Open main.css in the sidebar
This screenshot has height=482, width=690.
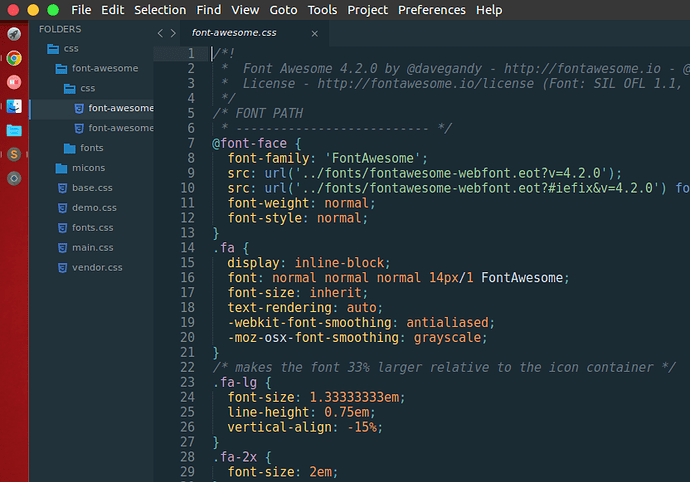[92, 247]
